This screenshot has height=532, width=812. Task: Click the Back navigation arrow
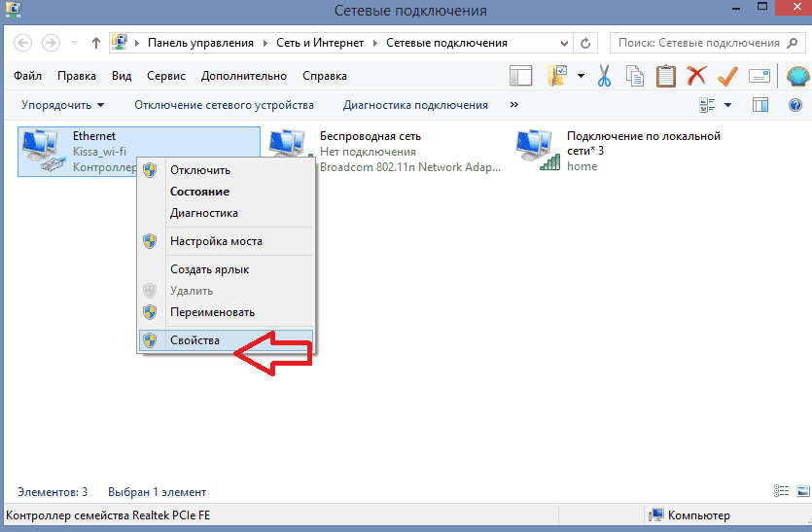tap(22, 43)
